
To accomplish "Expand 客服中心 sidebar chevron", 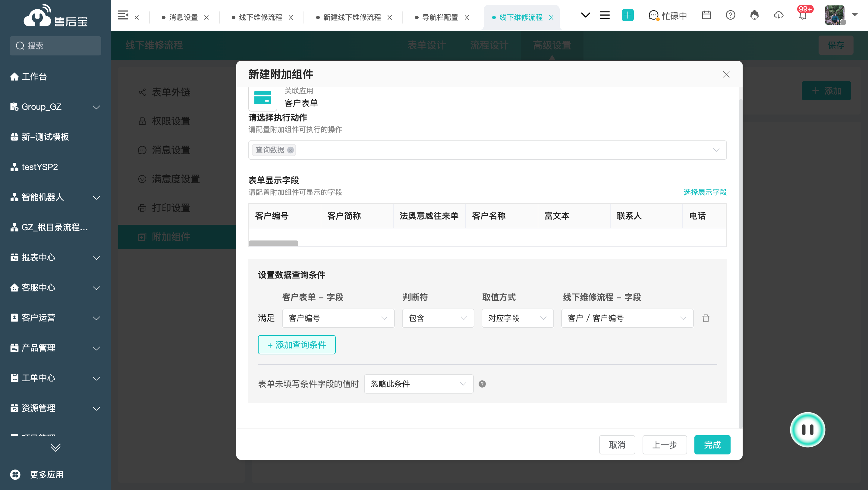I will (x=96, y=288).
